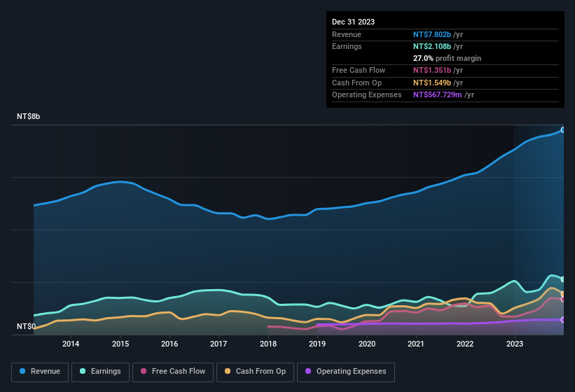575x392 pixels.
Task: Click the NT$7.802b revenue value
Action: pos(432,34)
